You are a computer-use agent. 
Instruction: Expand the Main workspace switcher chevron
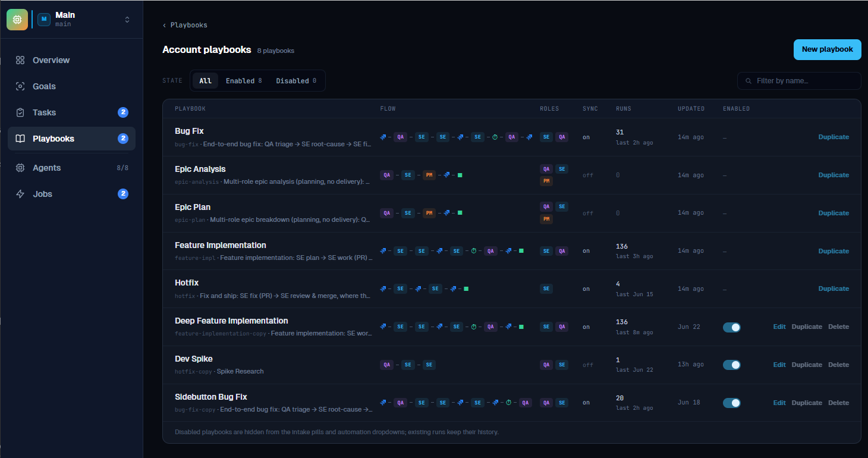click(x=127, y=20)
